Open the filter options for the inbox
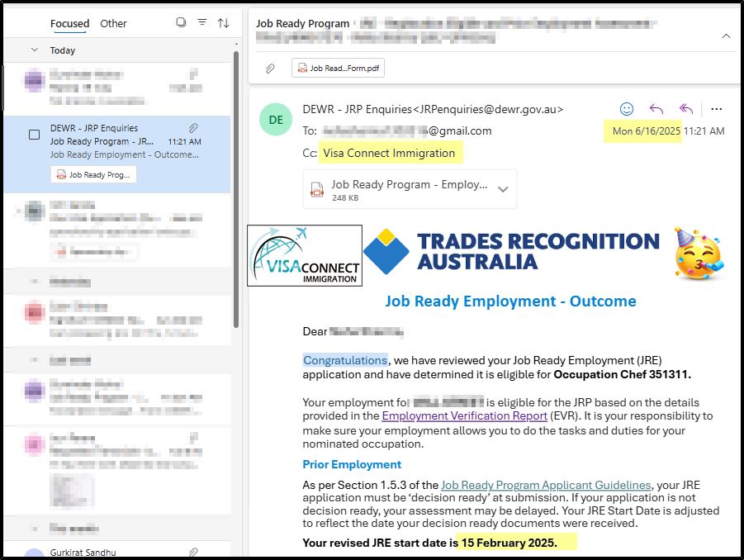This screenshot has width=744, height=560. pyautogui.click(x=201, y=23)
